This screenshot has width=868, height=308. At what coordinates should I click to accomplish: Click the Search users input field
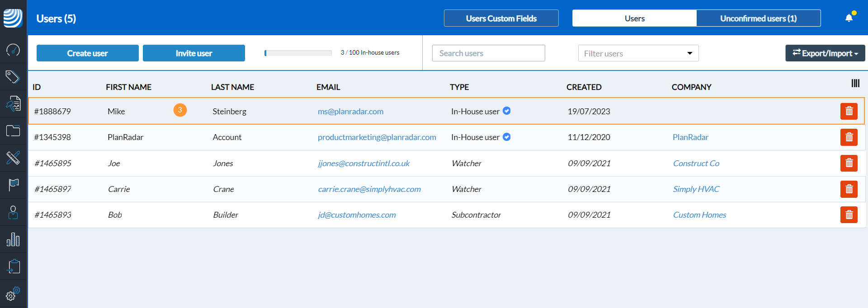488,53
